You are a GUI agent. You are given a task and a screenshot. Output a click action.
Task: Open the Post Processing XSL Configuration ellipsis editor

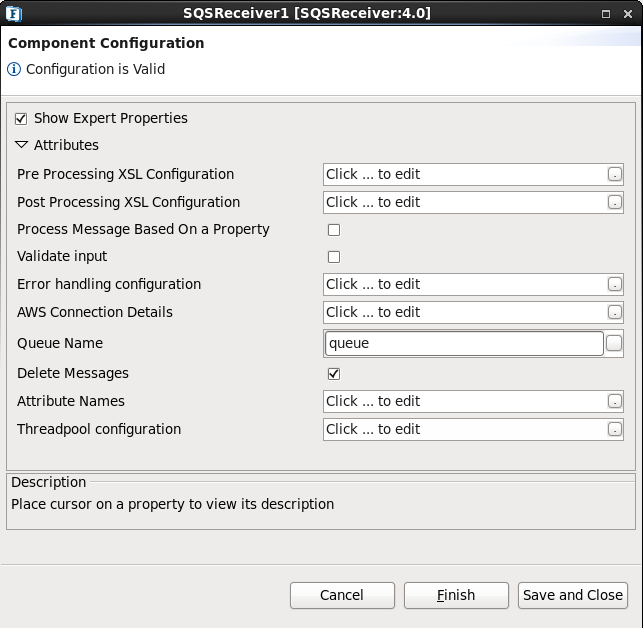click(614, 202)
